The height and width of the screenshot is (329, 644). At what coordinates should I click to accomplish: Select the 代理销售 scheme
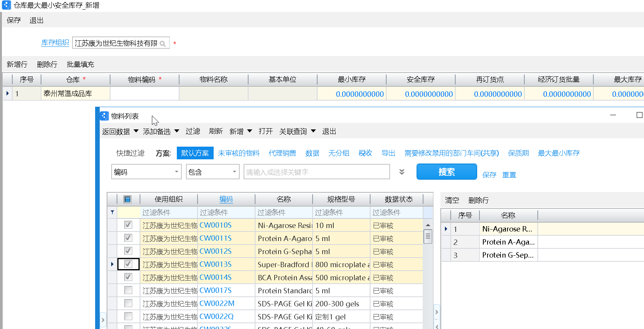[x=282, y=153]
